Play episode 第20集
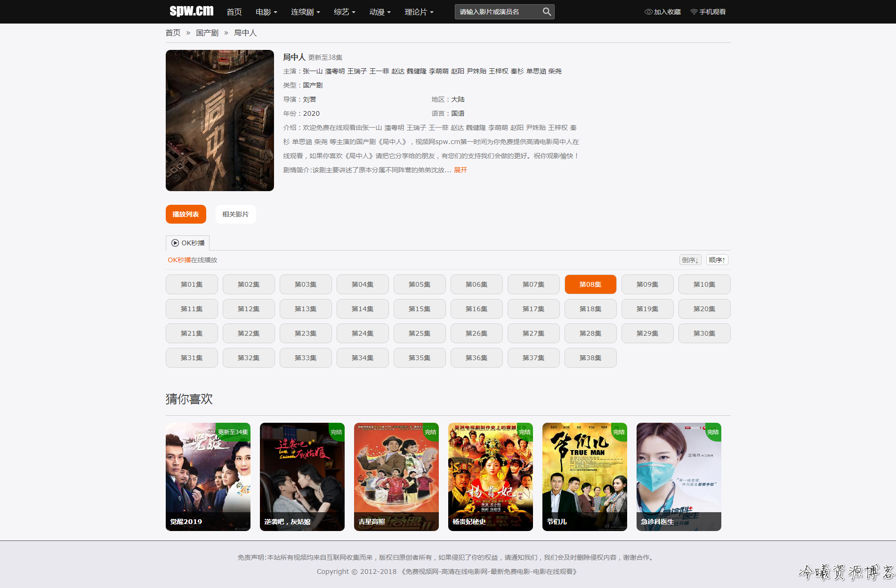Image resolution: width=896 pixels, height=588 pixels. (704, 309)
